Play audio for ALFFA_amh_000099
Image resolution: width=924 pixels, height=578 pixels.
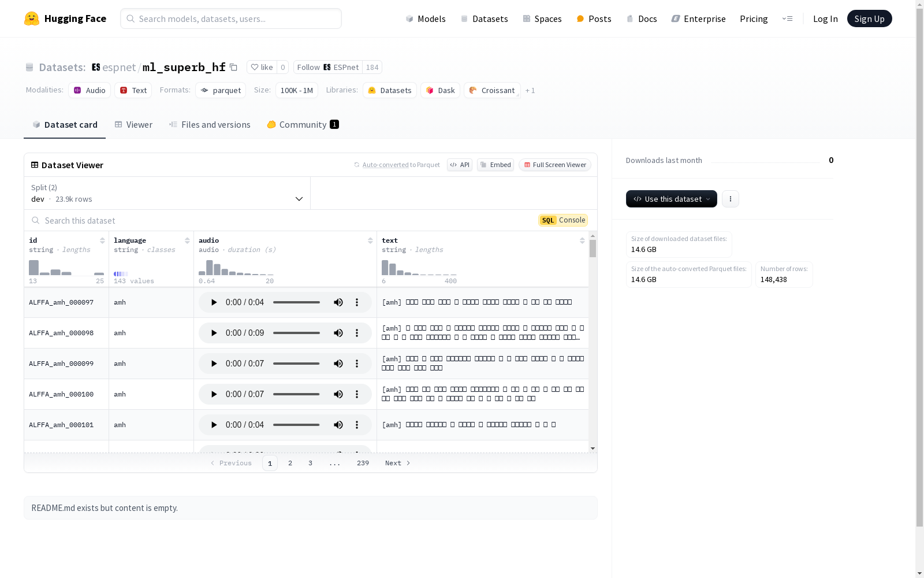(x=214, y=364)
